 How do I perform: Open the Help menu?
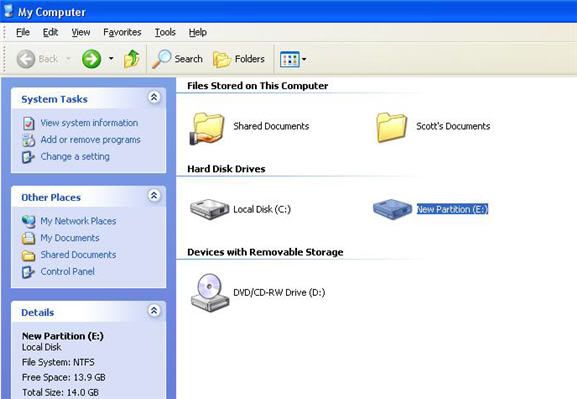(198, 32)
